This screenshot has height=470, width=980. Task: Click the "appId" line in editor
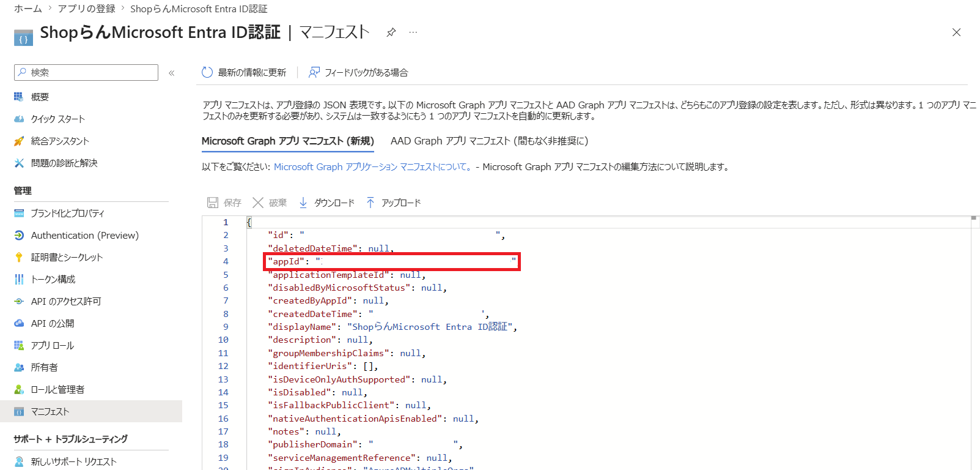tap(392, 261)
